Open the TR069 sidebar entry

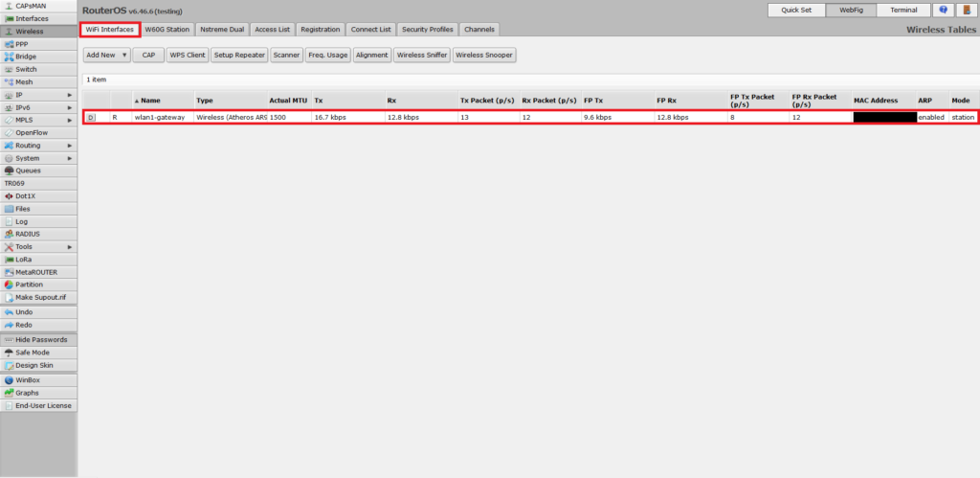[x=38, y=183]
